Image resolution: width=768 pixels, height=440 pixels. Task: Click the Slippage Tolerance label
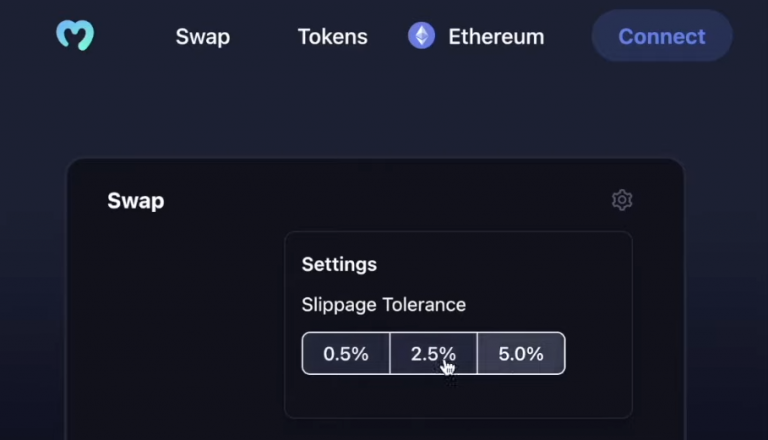pyautogui.click(x=383, y=304)
